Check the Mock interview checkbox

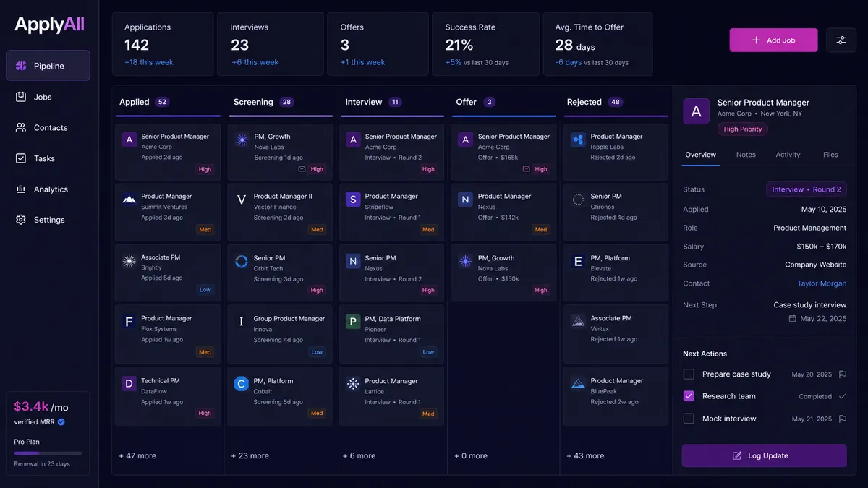point(689,419)
